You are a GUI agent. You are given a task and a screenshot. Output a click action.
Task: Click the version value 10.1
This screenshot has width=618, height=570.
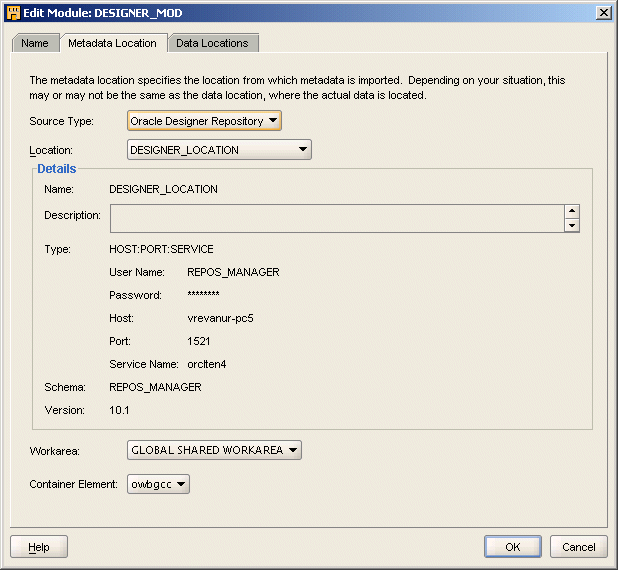coord(119,410)
